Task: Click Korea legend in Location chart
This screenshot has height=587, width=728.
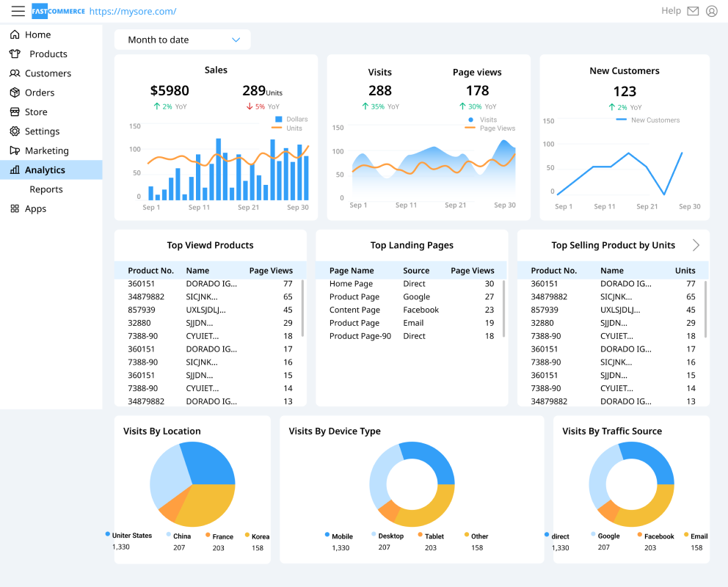Action: [257, 536]
